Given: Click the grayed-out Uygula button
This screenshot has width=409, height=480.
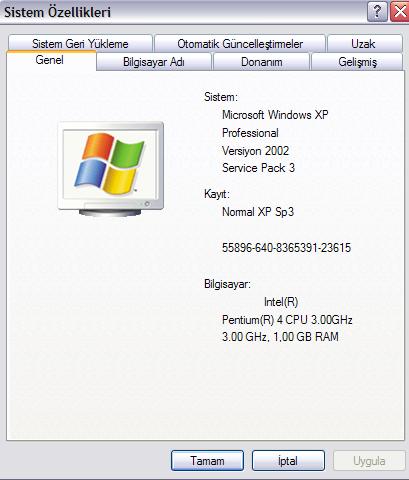Looking at the screenshot, I should [369, 461].
